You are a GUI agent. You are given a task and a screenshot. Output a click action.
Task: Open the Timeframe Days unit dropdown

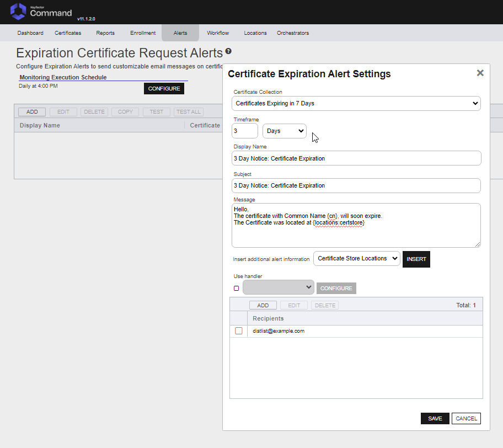(x=285, y=131)
